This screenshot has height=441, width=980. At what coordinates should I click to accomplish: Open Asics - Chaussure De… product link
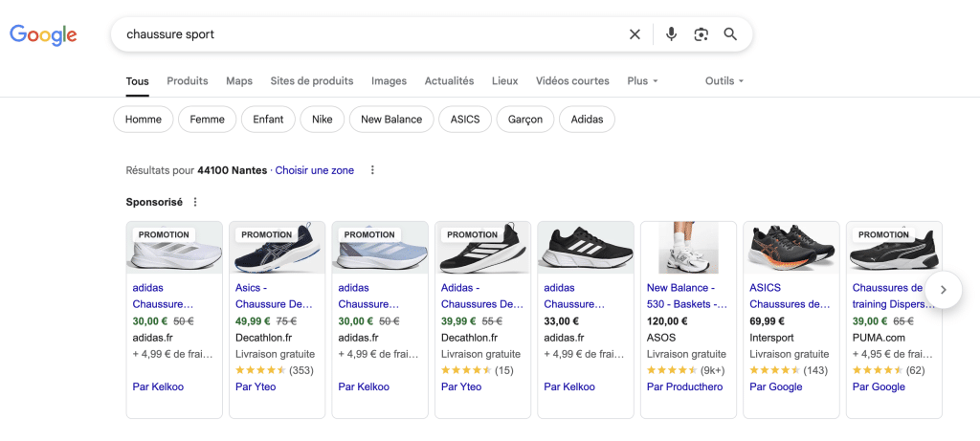274,297
